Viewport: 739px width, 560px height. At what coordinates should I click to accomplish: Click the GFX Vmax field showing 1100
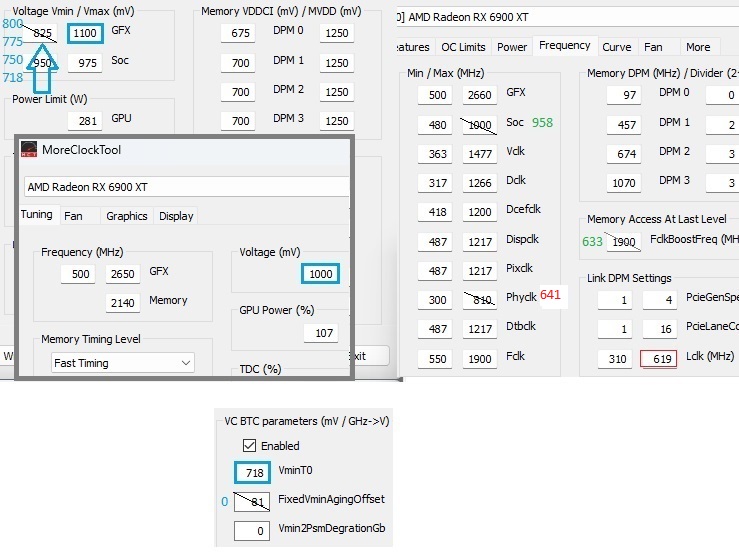tap(85, 33)
